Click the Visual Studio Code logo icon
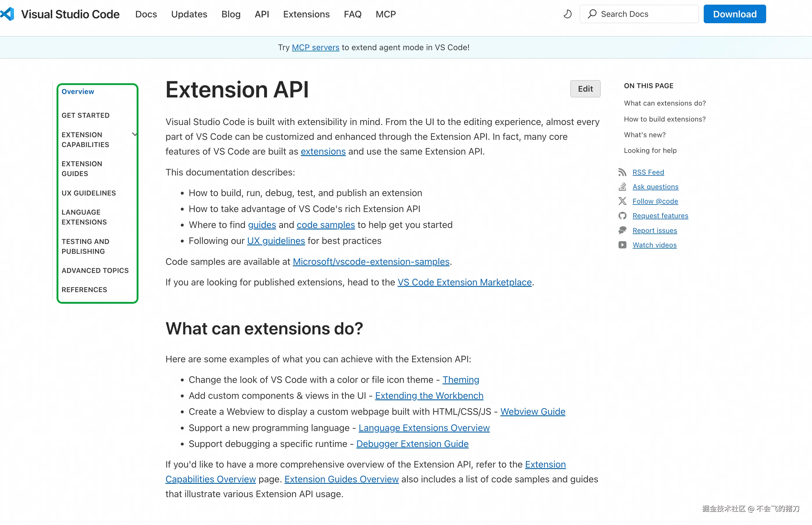 pyautogui.click(x=8, y=14)
